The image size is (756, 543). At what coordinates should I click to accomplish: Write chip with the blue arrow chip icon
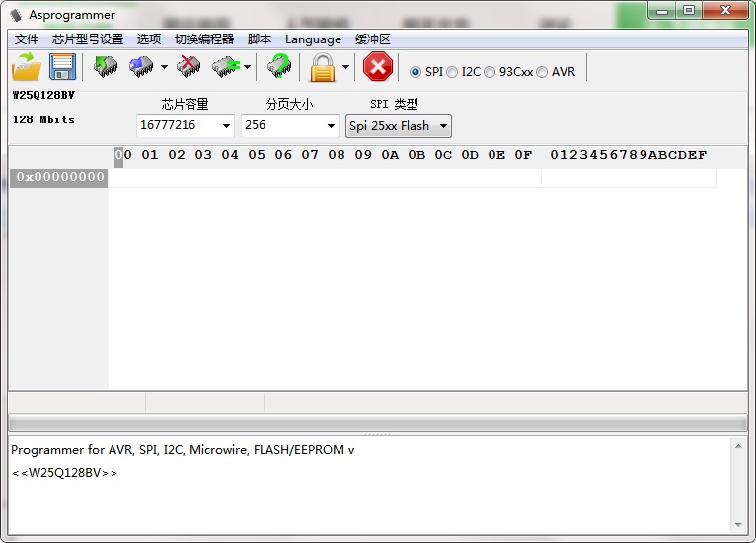point(141,66)
